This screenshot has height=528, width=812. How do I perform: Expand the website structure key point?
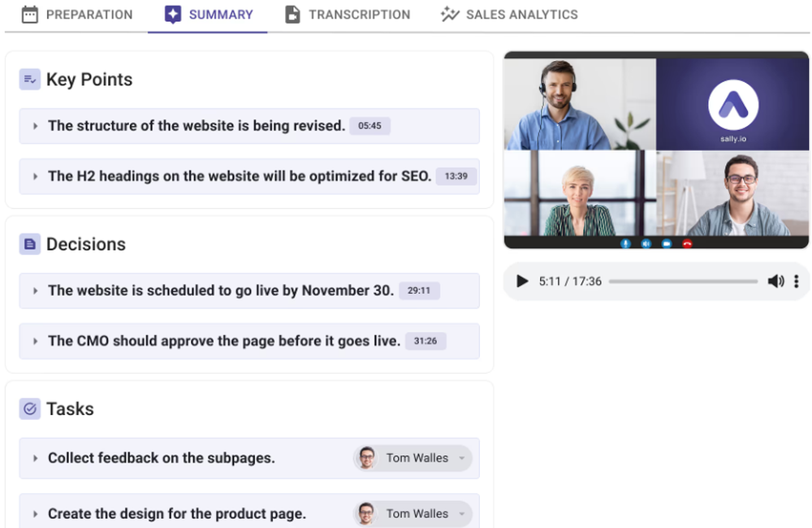(35, 126)
